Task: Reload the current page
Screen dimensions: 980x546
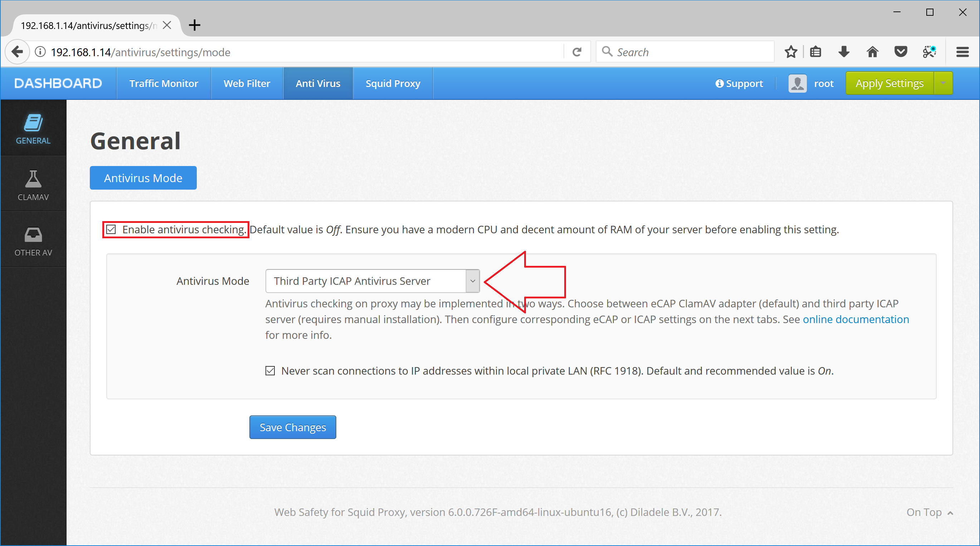Action: coord(577,52)
